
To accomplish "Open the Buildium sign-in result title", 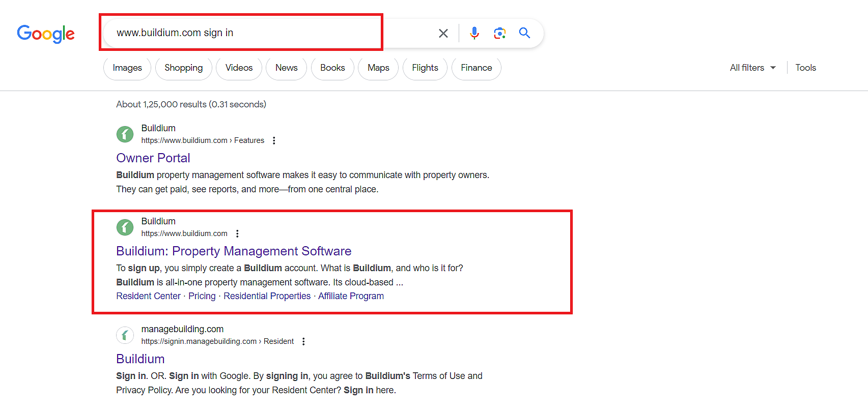I will pyautogui.click(x=141, y=359).
